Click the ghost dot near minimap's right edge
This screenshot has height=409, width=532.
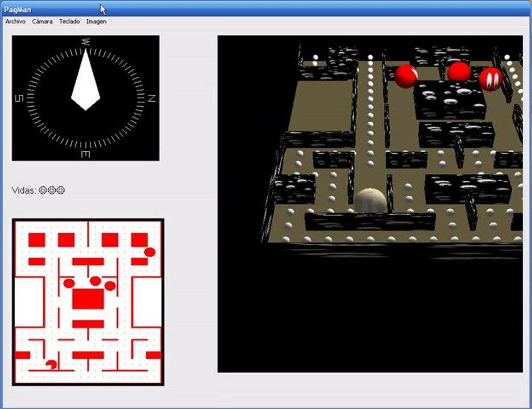[149, 252]
